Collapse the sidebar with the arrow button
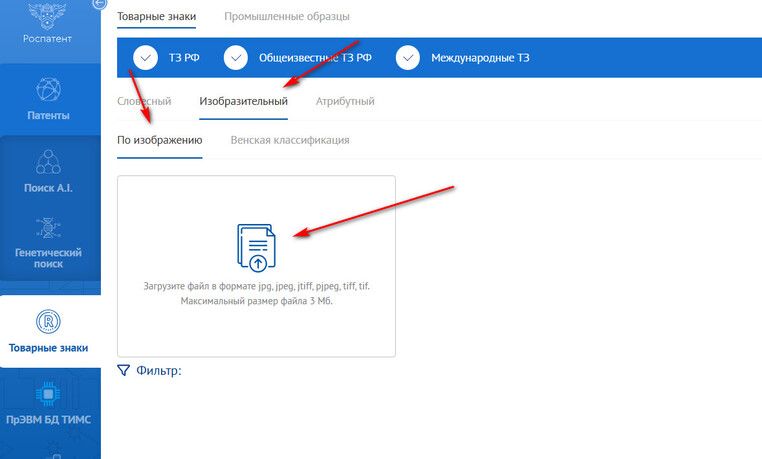The image size is (762, 459). pyautogui.click(x=99, y=4)
